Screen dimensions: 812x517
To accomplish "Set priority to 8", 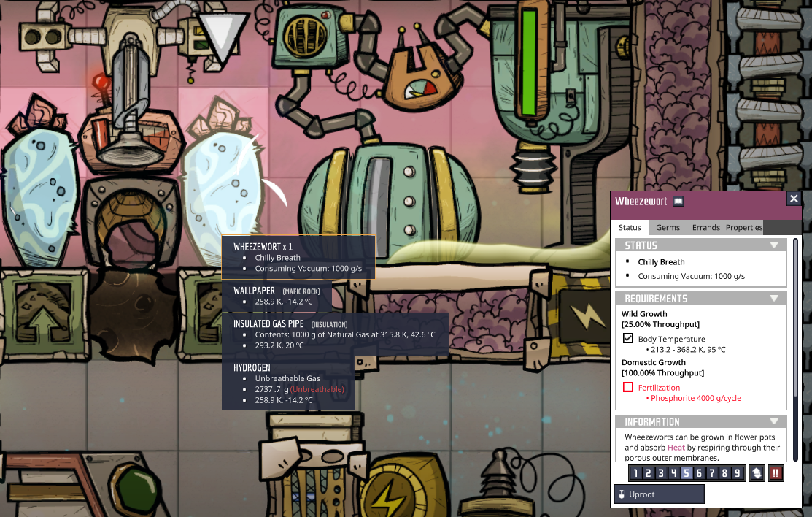I will coord(724,473).
